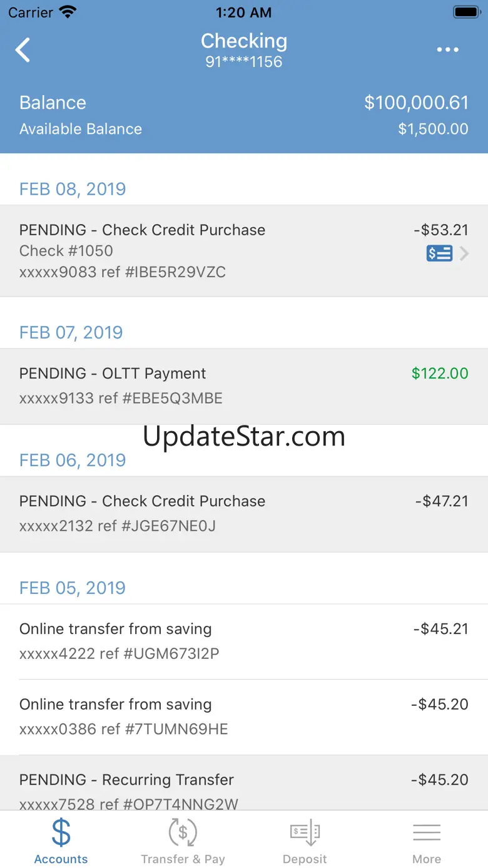Image resolution: width=488 pixels, height=868 pixels.
Task: Select the -$45.21 Online transfer from saving
Action: pos(244,641)
